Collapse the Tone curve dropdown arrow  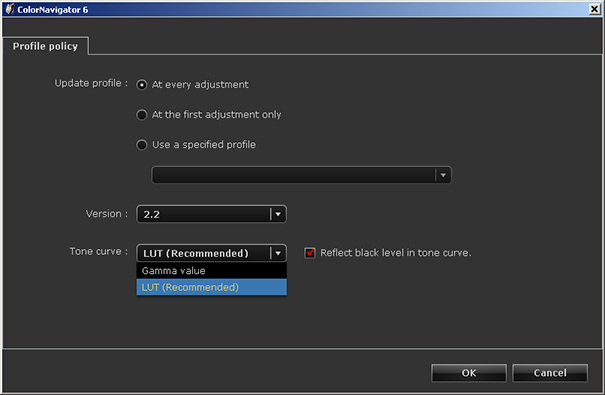coord(278,253)
